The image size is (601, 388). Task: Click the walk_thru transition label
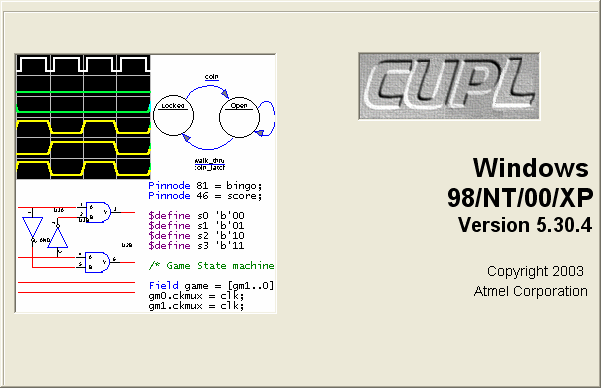[x=209, y=161]
